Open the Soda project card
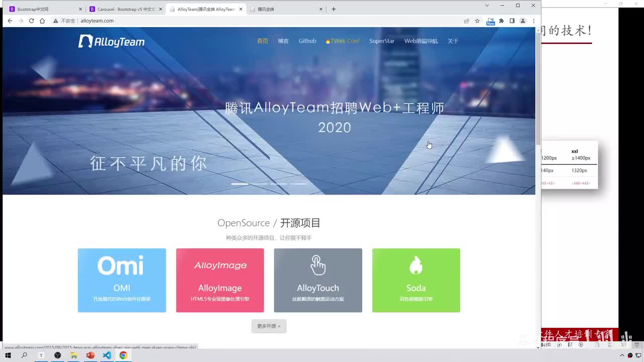Viewport: 644px width, 362px height. (x=416, y=280)
